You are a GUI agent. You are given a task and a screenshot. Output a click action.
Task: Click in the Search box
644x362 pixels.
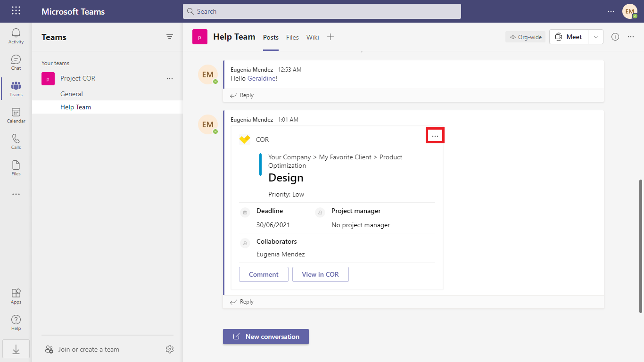click(322, 11)
